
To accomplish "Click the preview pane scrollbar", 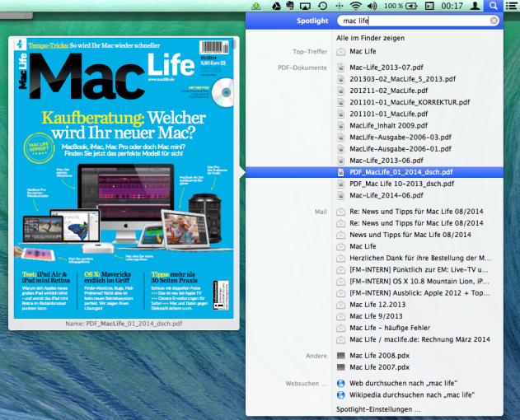I will (x=235, y=44).
